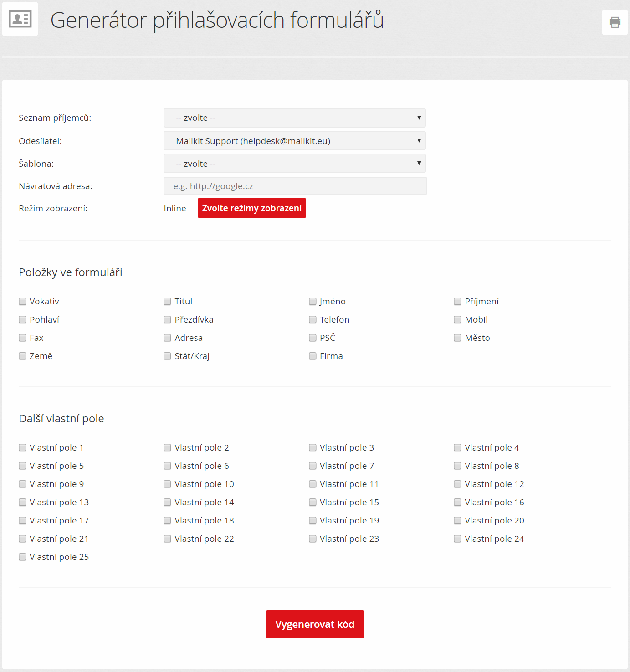Toggle Vlastní pole 11
The width and height of the screenshot is (630, 672).
312,484
